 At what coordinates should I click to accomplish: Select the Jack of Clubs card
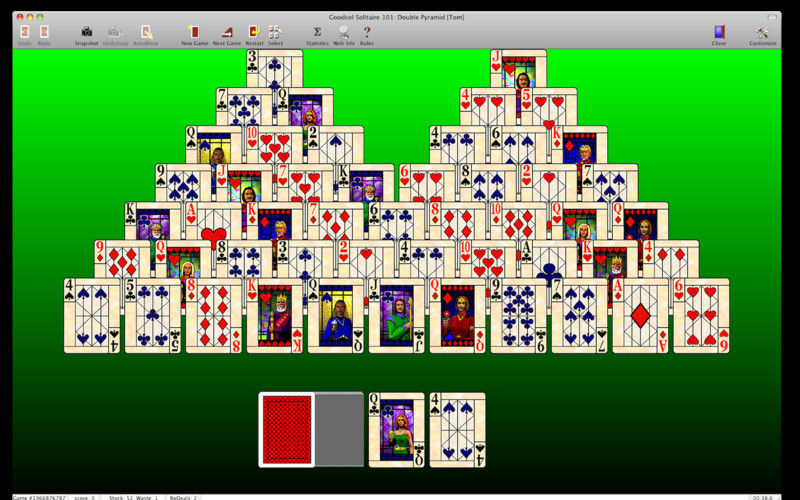[x=396, y=316]
